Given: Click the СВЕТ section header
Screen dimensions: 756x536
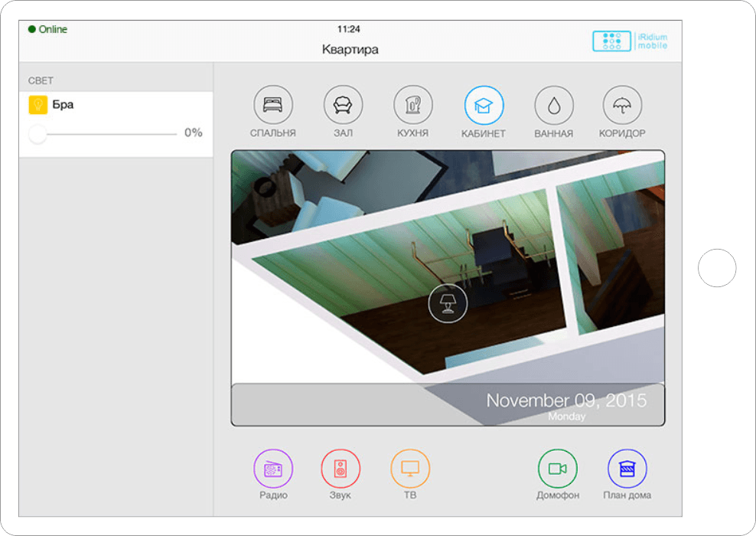Looking at the screenshot, I should coord(41,80).
